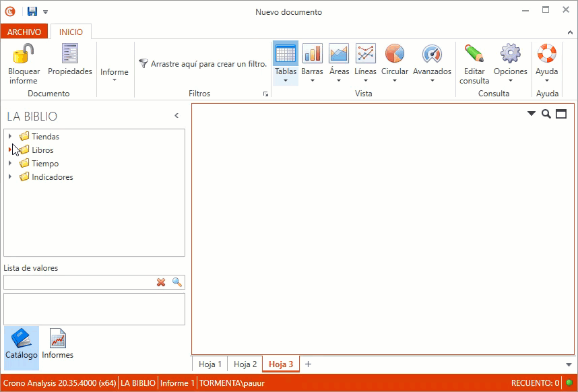Image resolution: width=578 pixels, height=392 pixels.
Task: Select the Áreas chart view
Action: tap(339, 54)
